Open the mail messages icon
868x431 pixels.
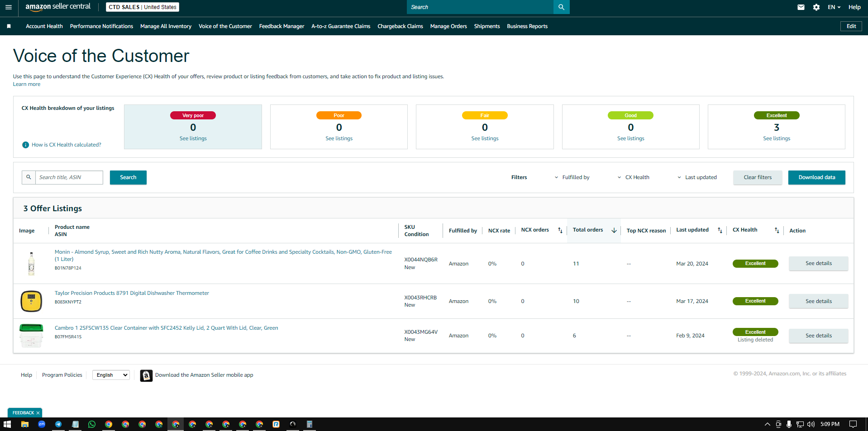click(x=801, y=7)
